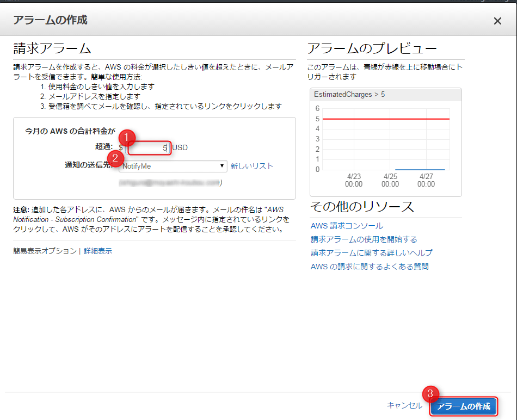Open the 新しいリスト option

point(252,165)
